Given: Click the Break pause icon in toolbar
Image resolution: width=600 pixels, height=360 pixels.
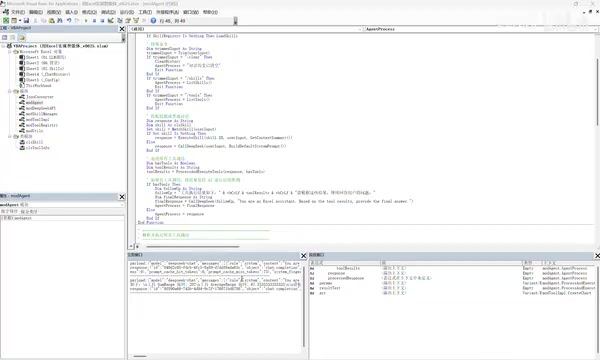Looking at the screenshot, I should (94, 21).
